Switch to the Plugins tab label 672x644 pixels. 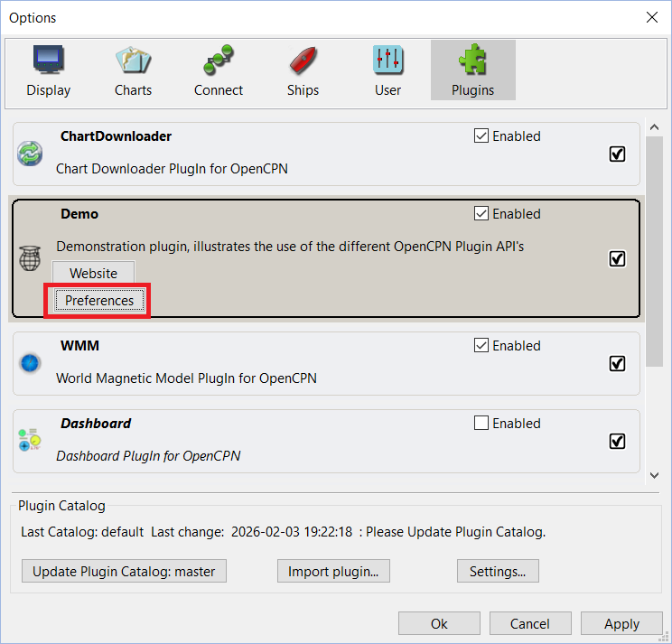pyautogui.click(x=472, y=90)
